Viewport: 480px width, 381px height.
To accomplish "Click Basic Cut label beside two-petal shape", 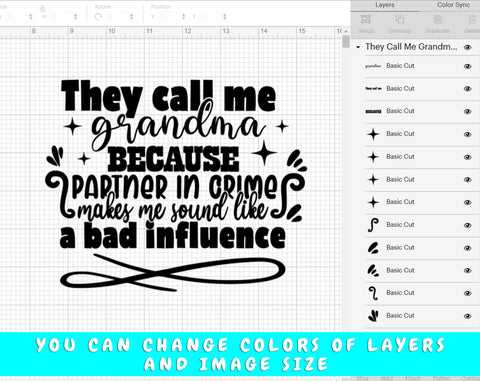I will 400,247.
